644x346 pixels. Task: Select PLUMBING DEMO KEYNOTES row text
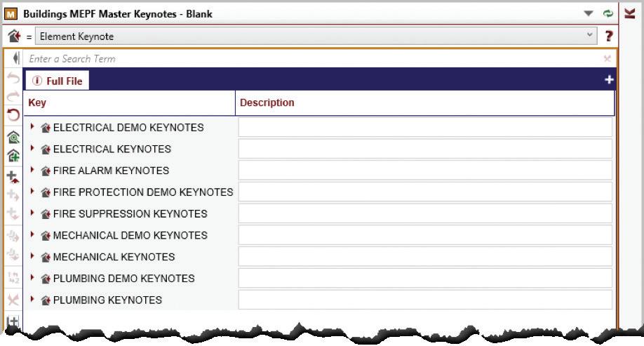coord(123,279)
